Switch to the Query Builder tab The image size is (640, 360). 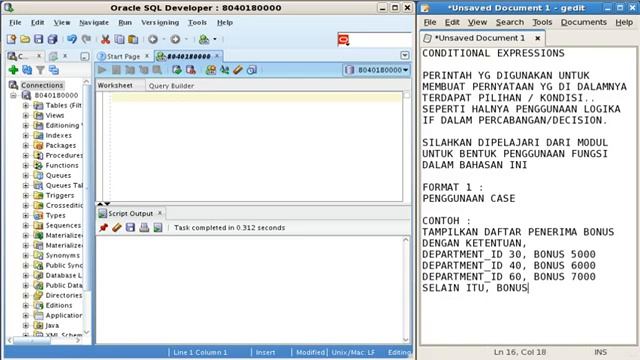point(171,86)
